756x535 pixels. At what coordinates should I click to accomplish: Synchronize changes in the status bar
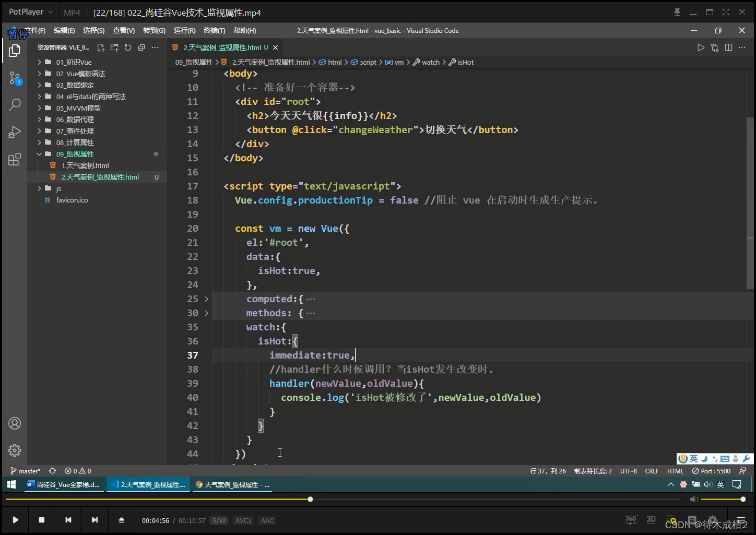point(52,471)
